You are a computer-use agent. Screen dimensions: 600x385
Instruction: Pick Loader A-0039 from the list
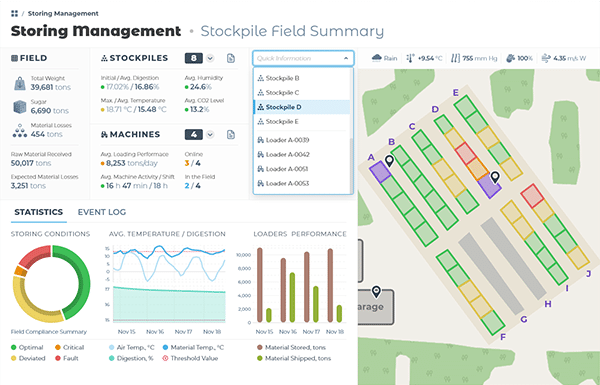[x=302, y=140]
